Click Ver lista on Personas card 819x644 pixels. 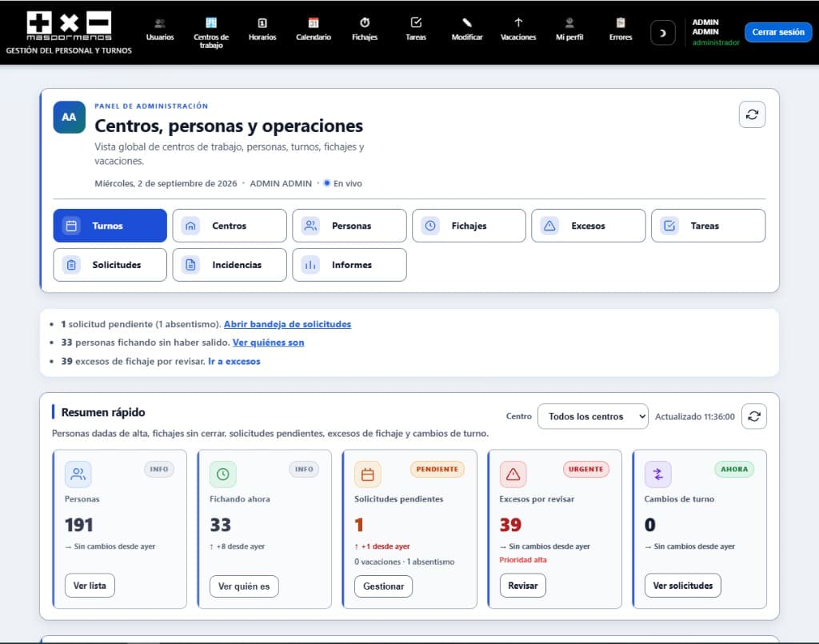[90, 586]
